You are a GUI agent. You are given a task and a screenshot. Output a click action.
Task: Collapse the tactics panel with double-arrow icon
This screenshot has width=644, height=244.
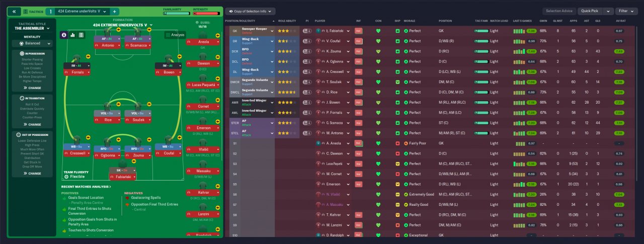click(15, 11)
